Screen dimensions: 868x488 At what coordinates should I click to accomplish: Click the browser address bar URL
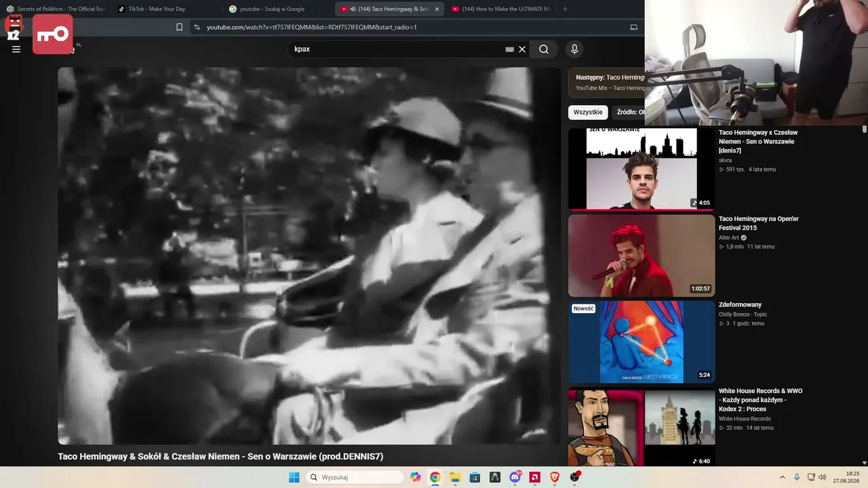[312, 27]
